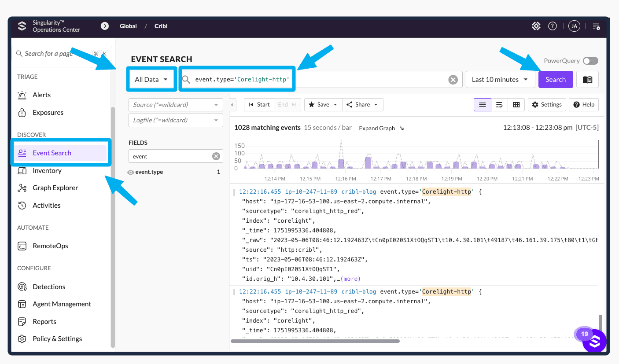Open the Source wildcard combo box

click(x=175, y=105)
